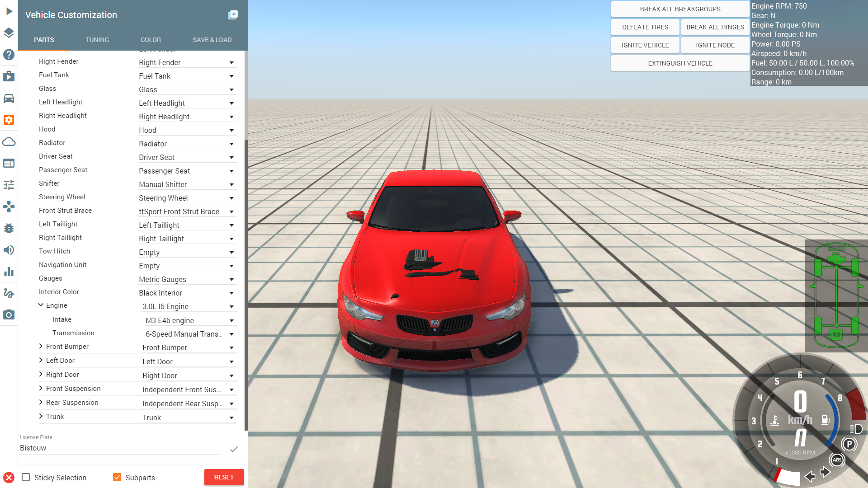Confirm license plate with the checkmark
This screenshot has height=488, width=868.
(x=234, y=449)
